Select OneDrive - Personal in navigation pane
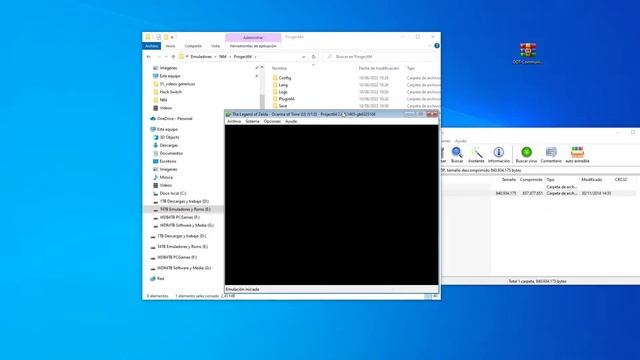The image size is (640, 360). coord(171,118)
